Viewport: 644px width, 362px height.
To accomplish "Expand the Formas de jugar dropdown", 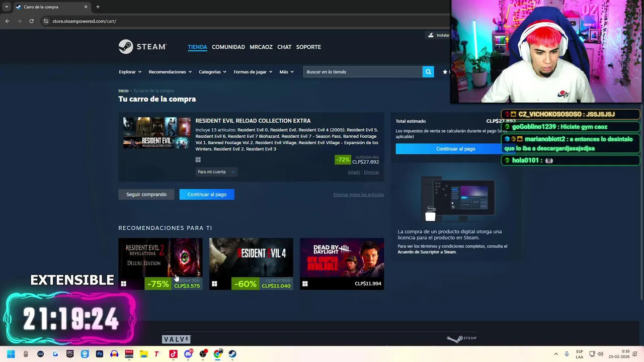I will pos(253,72).
